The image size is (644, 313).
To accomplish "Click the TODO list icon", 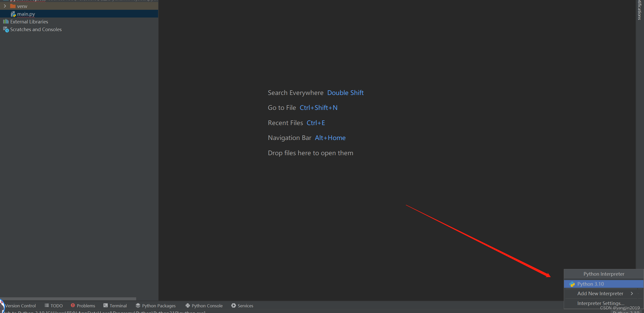I will pos(47,305).
